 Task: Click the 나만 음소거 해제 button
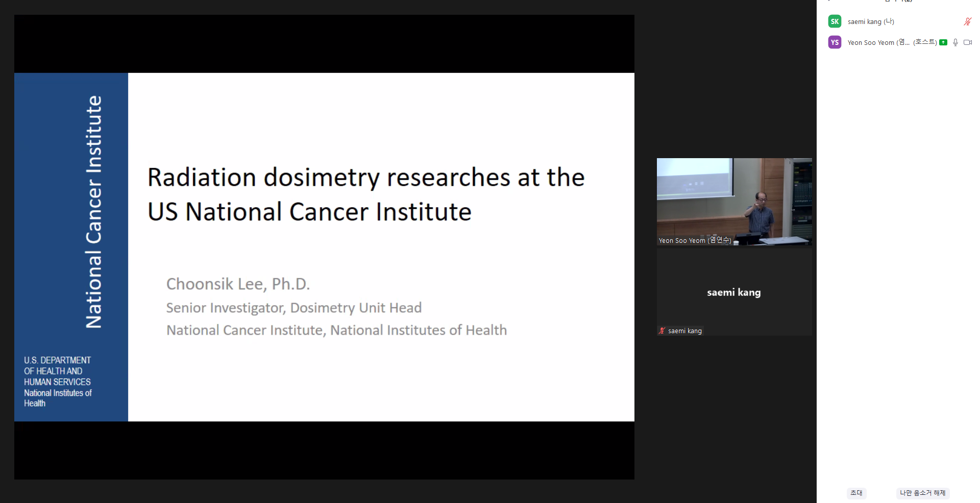(x=922, y=493)
